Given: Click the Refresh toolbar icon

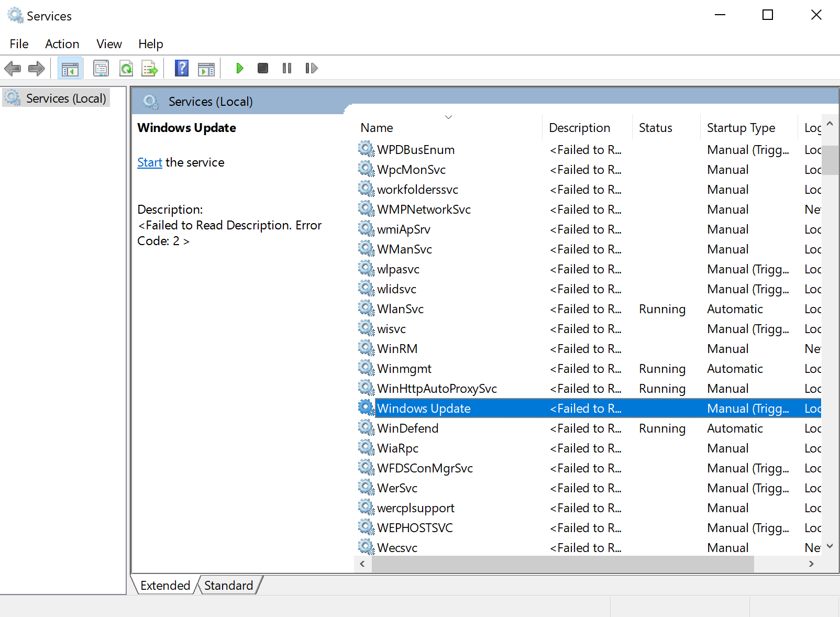Looking at the screenshot, I should [x=126, y=68].
